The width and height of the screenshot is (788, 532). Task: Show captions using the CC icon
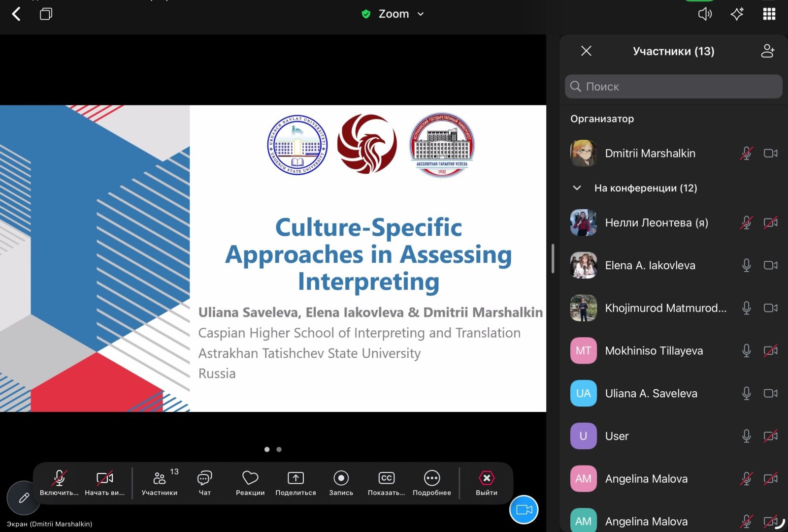pyautogui.click(x=386, y=483)
